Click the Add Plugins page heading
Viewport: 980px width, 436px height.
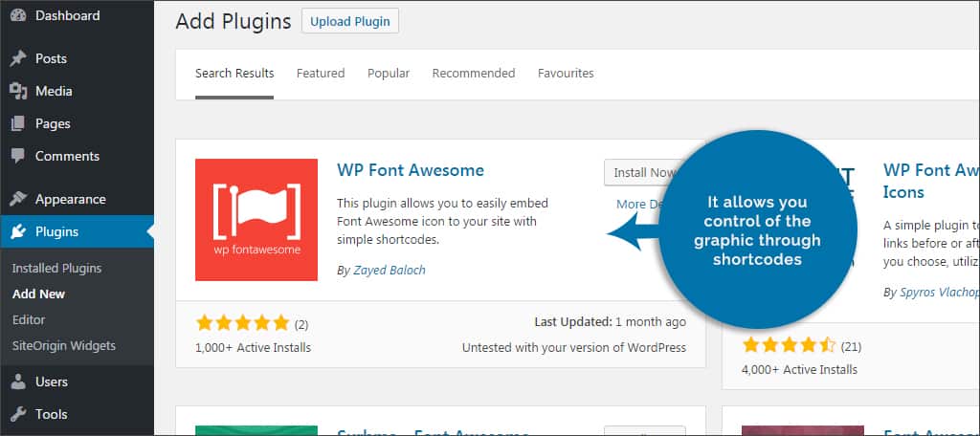tap(234, 21)
